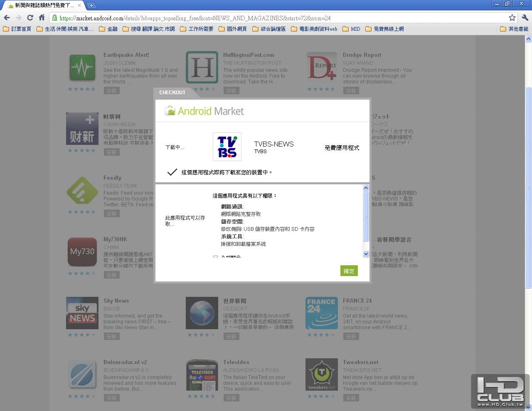The height and width of the screenshot is (411, 532).
Task: Click the browser Forward arrow
Action: 18,18
